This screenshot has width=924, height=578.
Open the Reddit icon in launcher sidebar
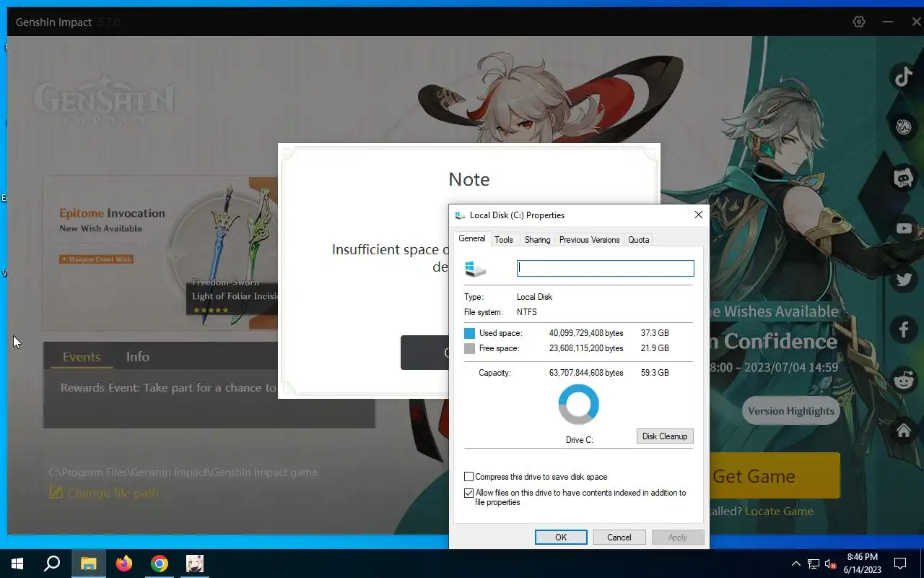coord(904,380)
